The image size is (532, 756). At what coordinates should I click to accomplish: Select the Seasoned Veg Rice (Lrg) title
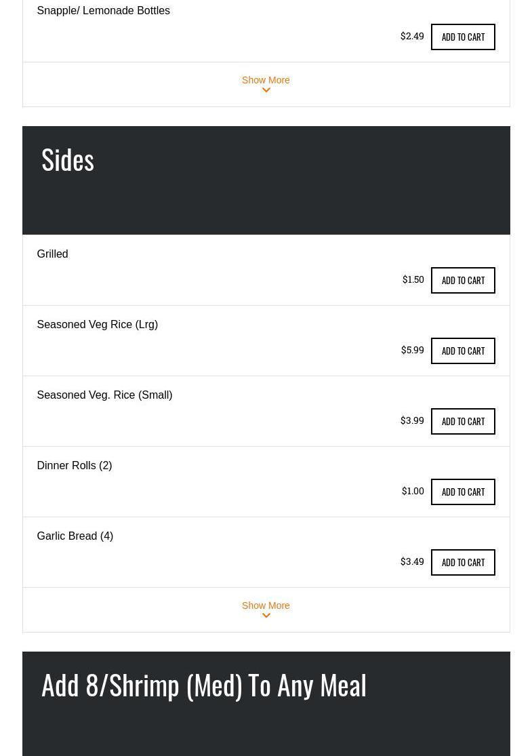(97, 324)
